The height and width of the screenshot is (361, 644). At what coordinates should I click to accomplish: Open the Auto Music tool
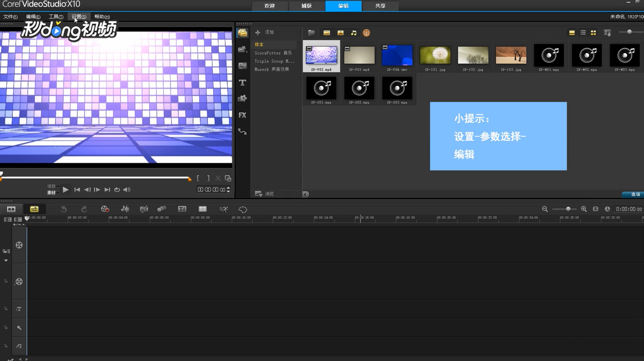click(144, 209)
